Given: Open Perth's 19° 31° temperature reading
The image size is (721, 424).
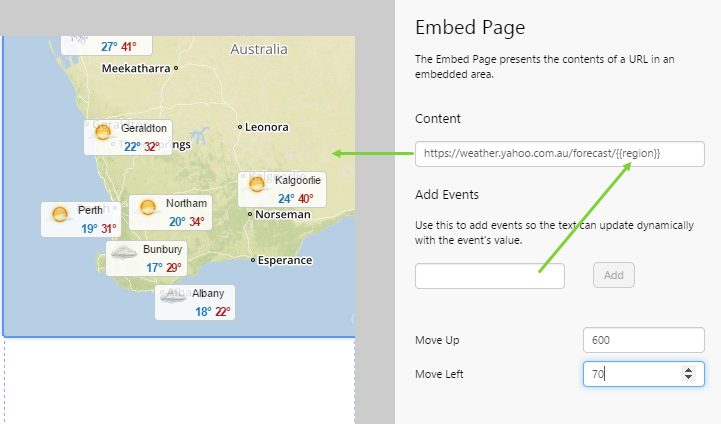Looking at the screenshot, I should pos(98,229).
